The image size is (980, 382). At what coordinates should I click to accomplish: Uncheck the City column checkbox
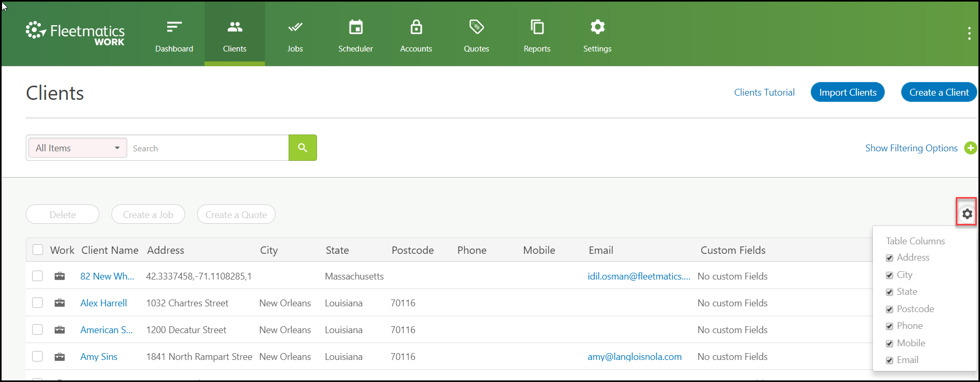coord(890,275)
